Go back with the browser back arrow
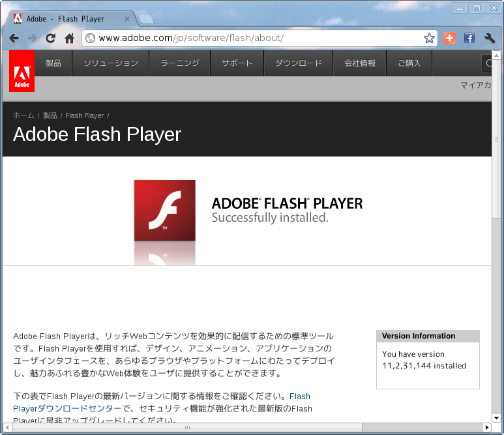Image resolution: width=504 pixels, height=435 pixels. (14, 38)
